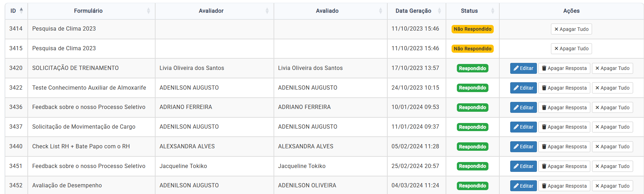Screen dimensions: 644x194
Task: Click Editar for row 3420
Action: point(523,68)
